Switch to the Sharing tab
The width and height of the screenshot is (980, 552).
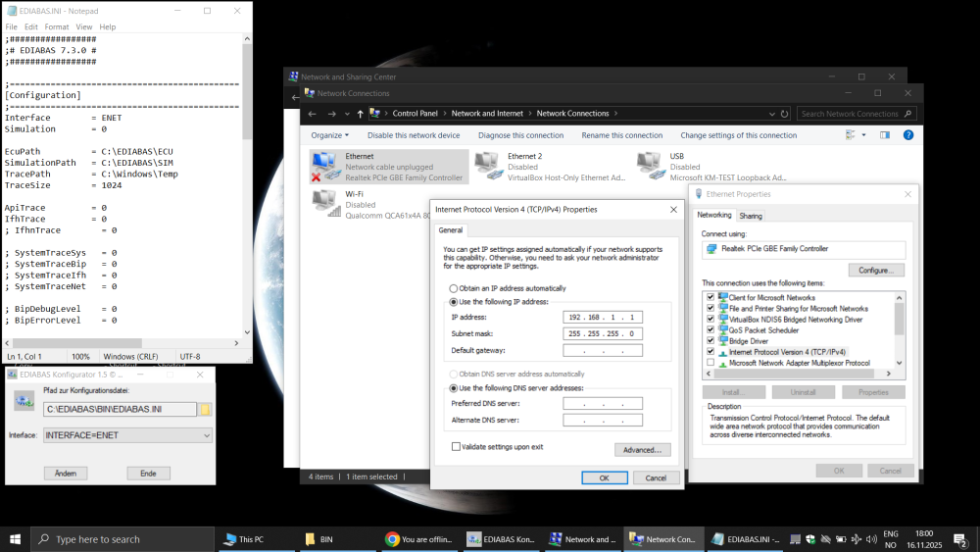coord(751,216)
